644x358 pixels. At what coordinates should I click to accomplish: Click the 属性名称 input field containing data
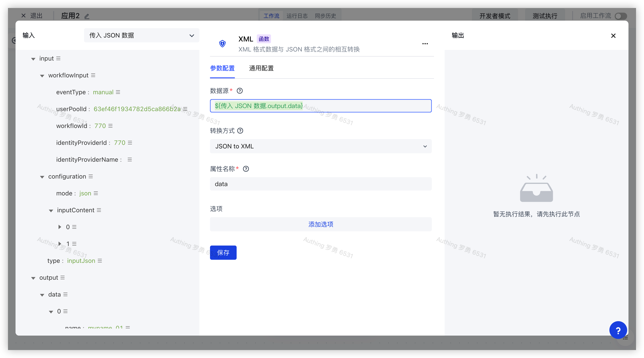coord(320,184)
